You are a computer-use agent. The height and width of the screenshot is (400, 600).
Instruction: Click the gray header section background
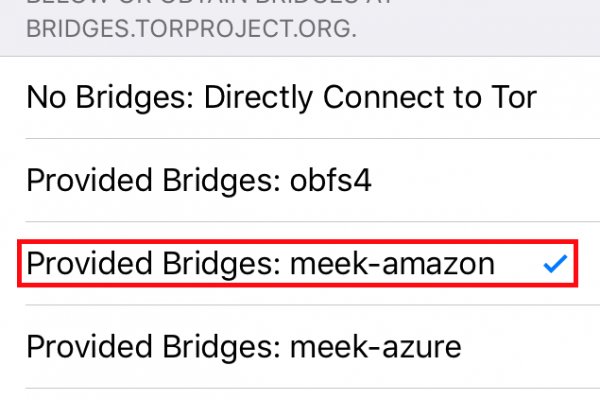tap(480, 28)
